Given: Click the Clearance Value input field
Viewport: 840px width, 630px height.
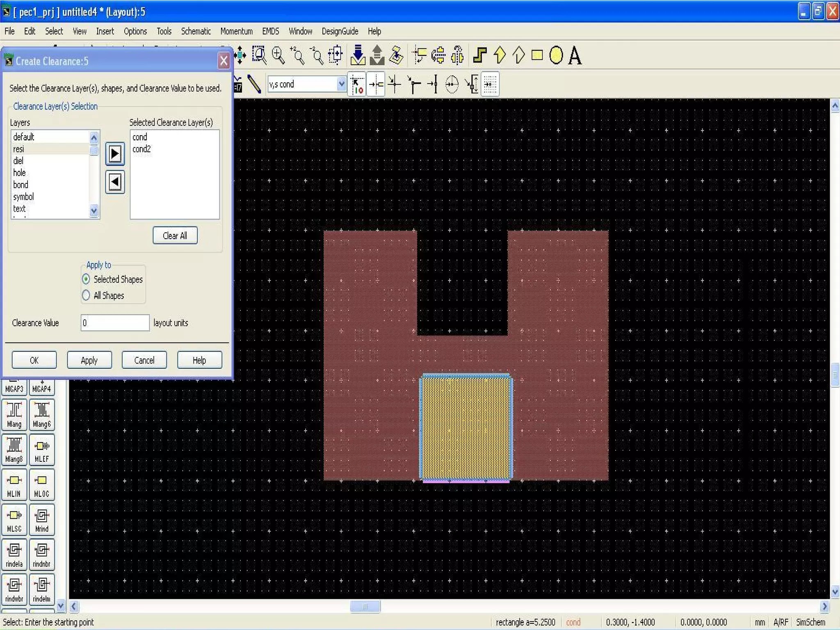Looking at the screenshot, I should (115, 323).
